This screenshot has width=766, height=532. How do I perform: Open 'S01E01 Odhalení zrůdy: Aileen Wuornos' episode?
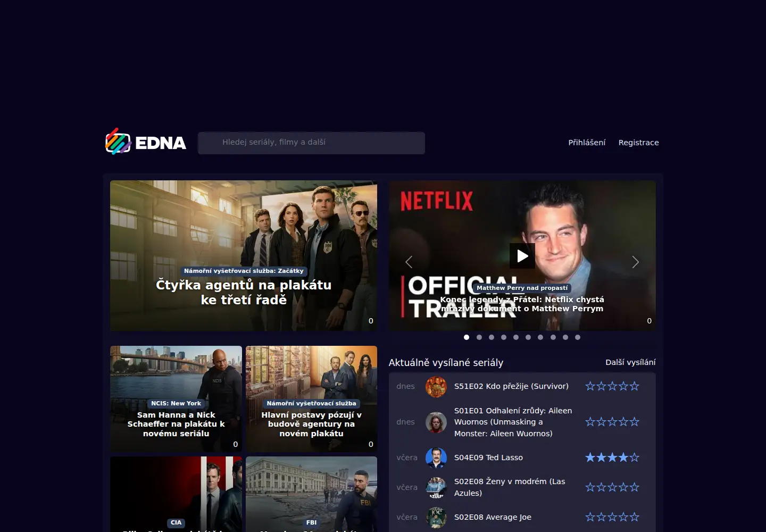tap(513, 422)
